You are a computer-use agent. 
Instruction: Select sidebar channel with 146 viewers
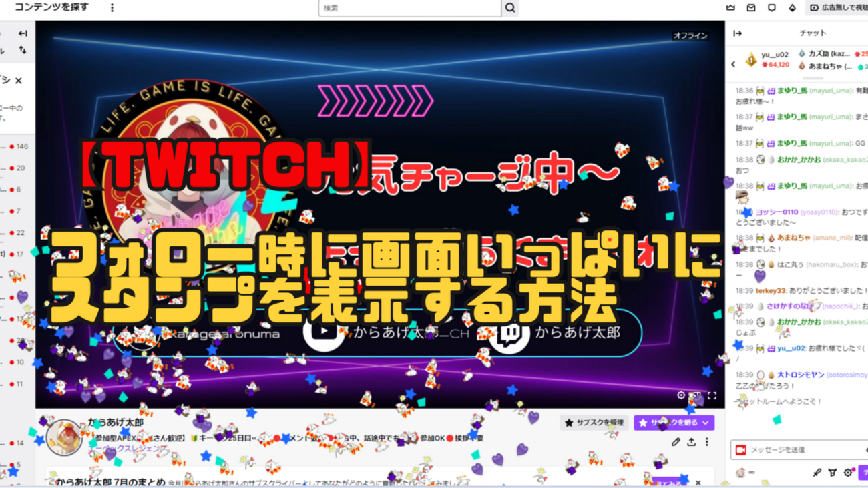[17, 146]
